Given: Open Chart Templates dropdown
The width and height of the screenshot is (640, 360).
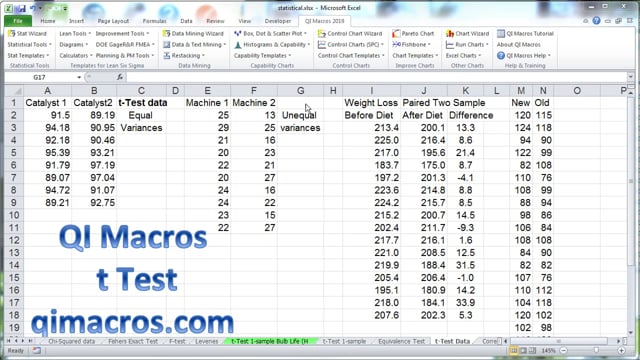Looking at the screenshot, I should point(415,56).
